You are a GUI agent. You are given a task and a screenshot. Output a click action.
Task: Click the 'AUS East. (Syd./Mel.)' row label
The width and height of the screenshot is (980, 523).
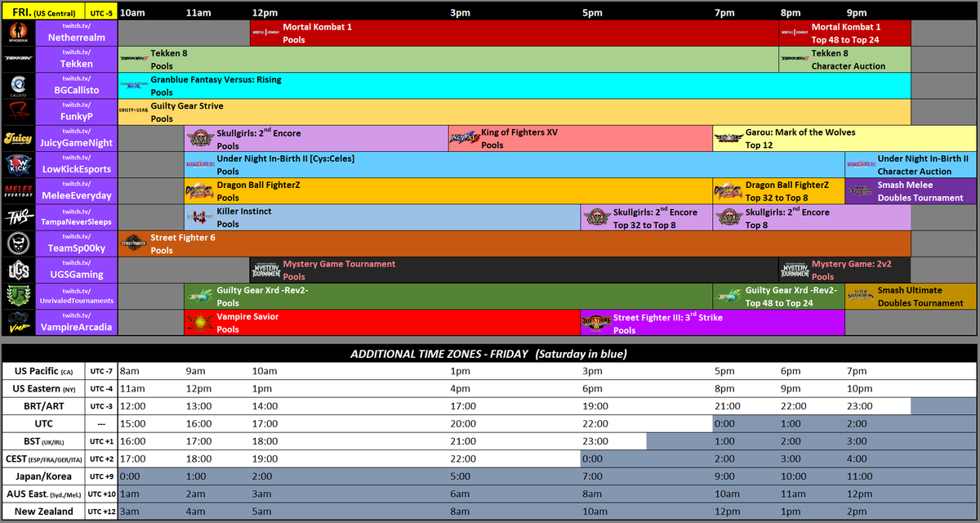tap(43, 494)
